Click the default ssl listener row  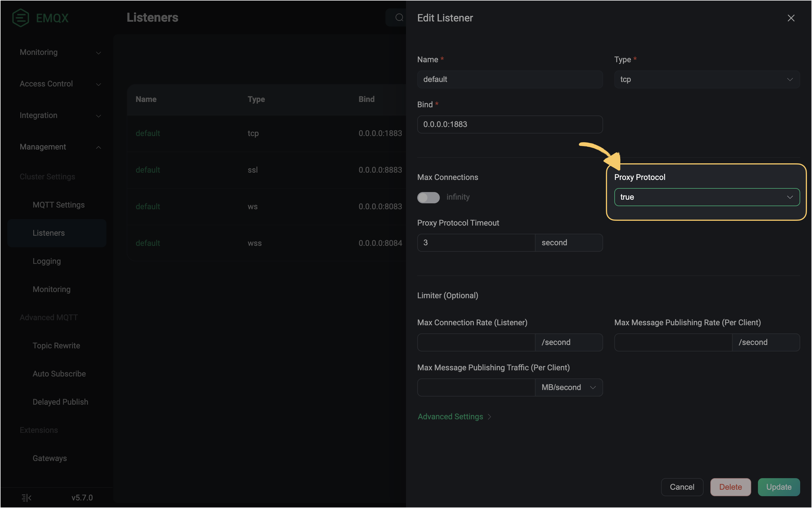pyautogui.click(x=262, y=170)
